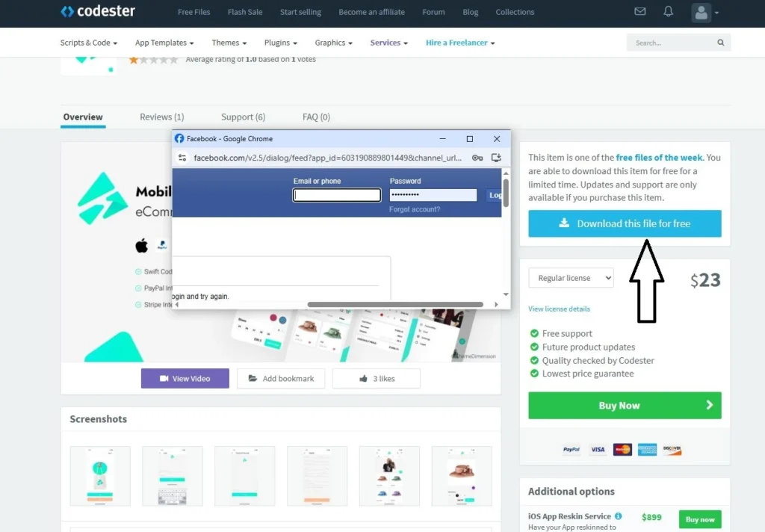Open Become an affiliate link
Image resolution: width=765 pixels, height=532 pixels.
(x=372, y=12)
